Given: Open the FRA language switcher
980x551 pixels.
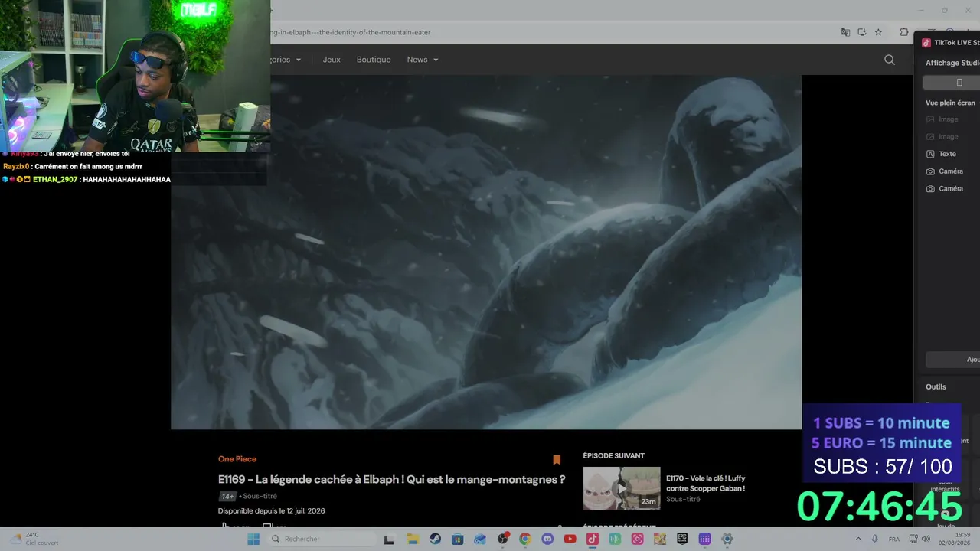Looking at the screenshot, I should [x=894, y=539].
